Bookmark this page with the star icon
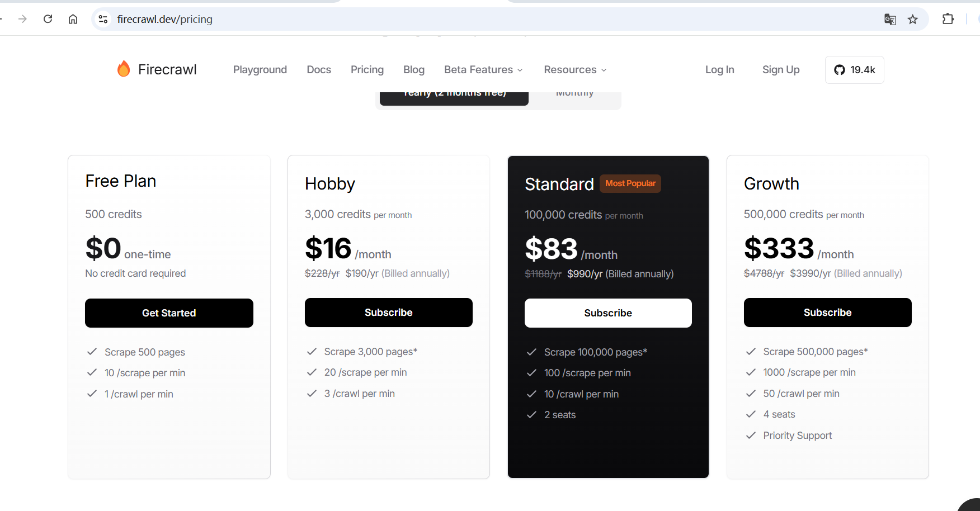 (913, 20)
